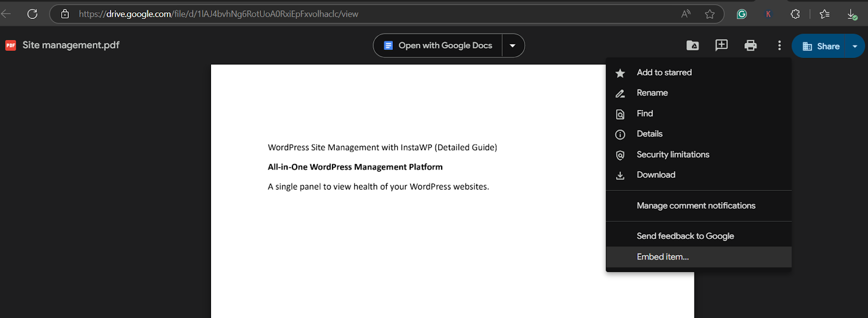Screen dimensions: 868x318
Task: Click the three-dot More actions icon
Action: point(780,46)
